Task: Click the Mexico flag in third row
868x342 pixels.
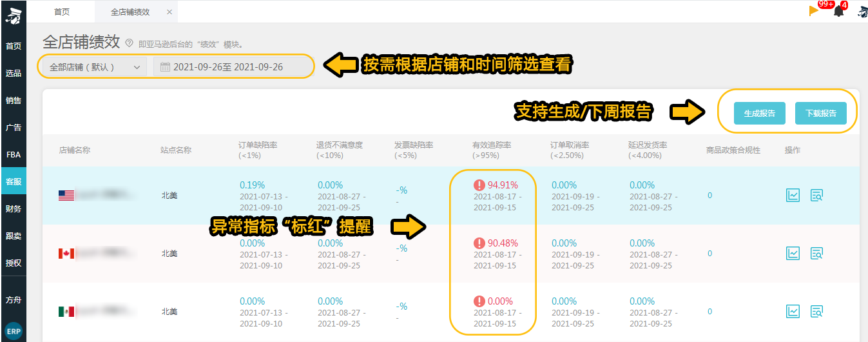Action: [x=66, y=312]
